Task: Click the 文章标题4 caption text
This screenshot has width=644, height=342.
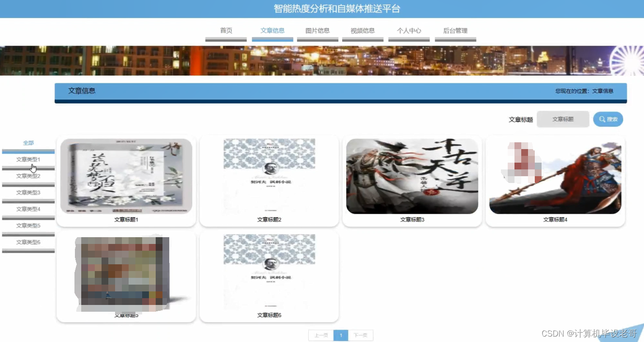Action: (x=555, y=220)
